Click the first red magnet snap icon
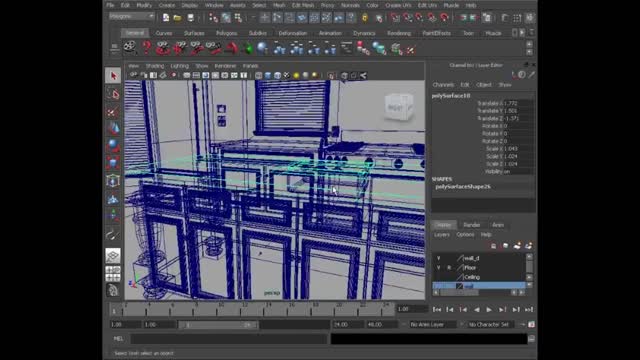Image resolution: width=640 pixels, height=360 pixels. tap(395, 18)
